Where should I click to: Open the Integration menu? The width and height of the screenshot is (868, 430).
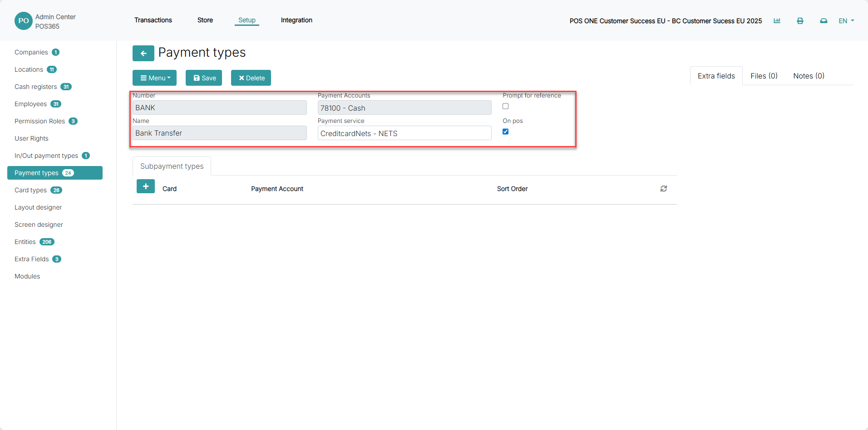[296, 20]
